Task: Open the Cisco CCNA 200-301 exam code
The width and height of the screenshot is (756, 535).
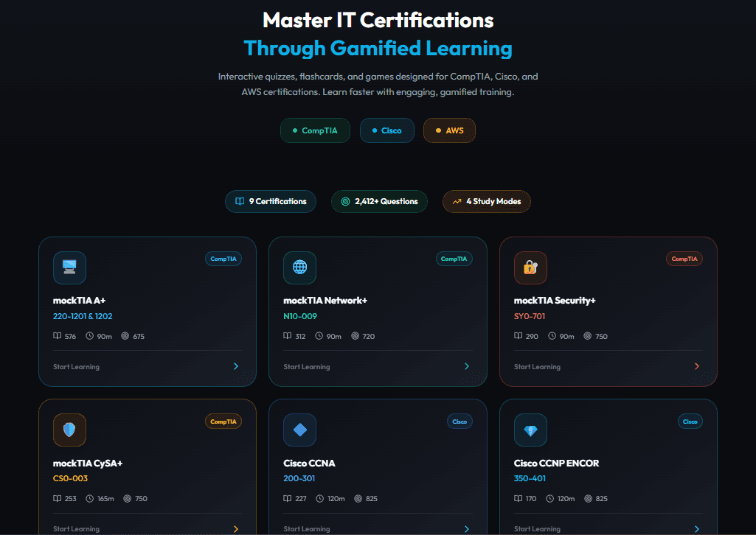Action: [299, 478]
